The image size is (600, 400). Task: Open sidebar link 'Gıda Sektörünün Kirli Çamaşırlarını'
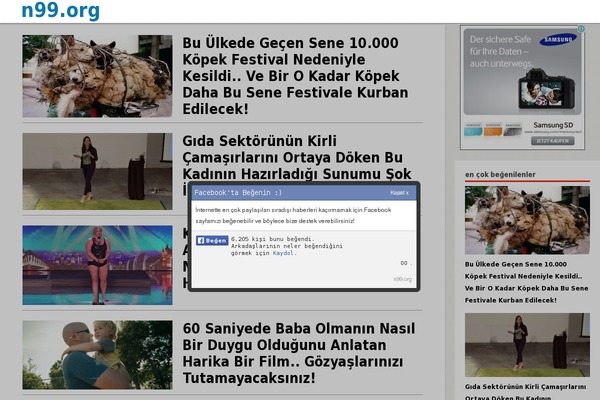click(525, 392)
